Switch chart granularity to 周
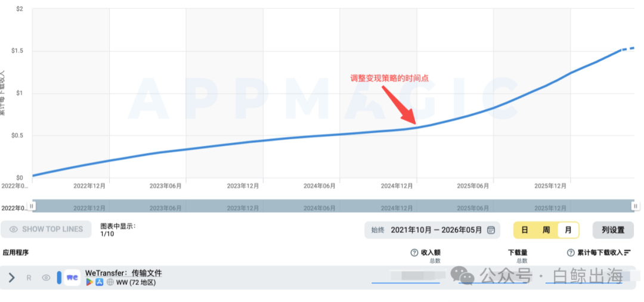Image resolution: width=644 pixels, height=302 pixels. click(546, 230)
